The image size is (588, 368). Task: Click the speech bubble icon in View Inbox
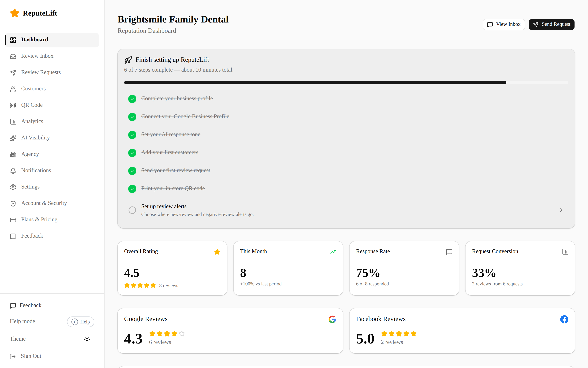click(490, 25)
